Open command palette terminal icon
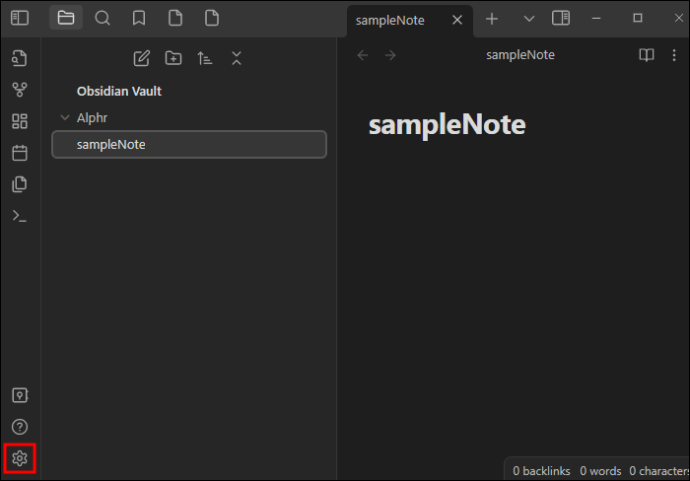The height and width of the screenshot is (481, 690). tap(20, 216)
